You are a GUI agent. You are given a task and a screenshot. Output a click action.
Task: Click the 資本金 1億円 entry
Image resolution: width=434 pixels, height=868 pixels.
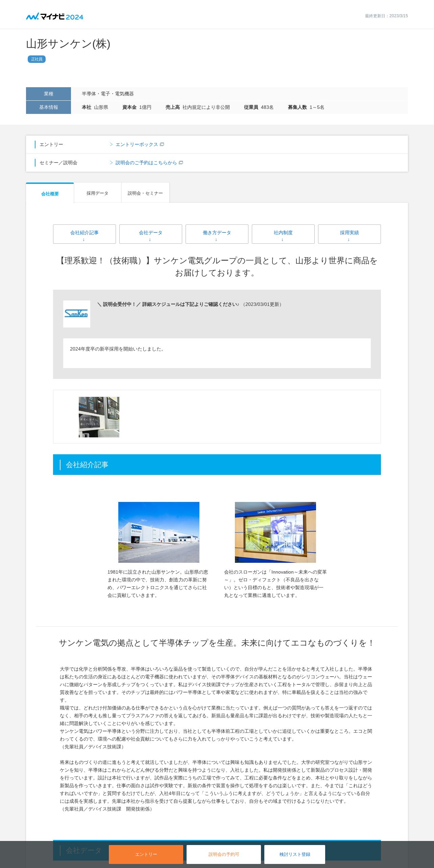pos(137,107)
